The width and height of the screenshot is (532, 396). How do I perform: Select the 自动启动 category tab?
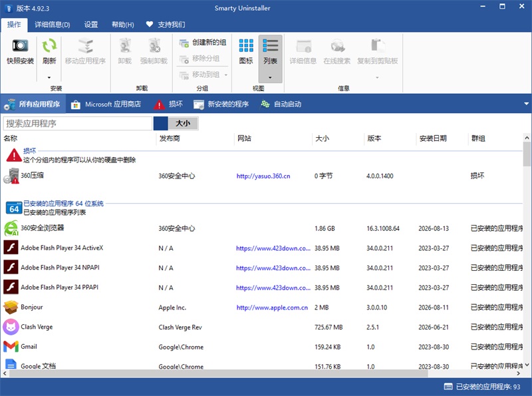281,104
